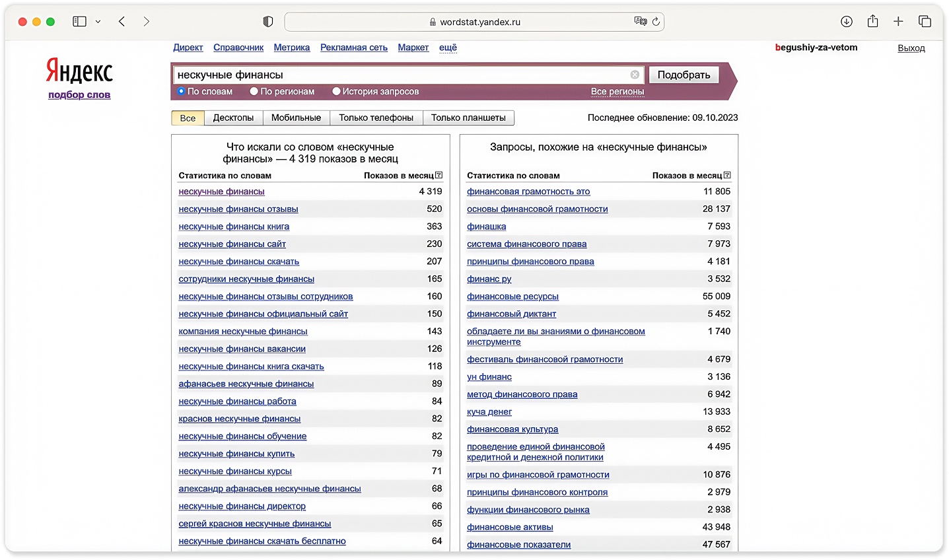
Task: Click the translate page icon in address bar
Action: 640,22
